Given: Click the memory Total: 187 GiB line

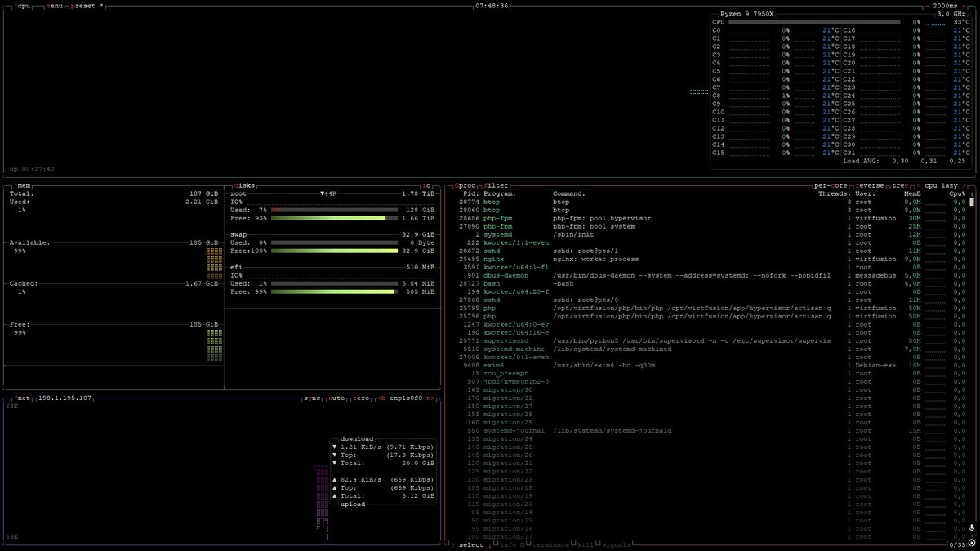Looking at the screenshot, I should [114, 193].
